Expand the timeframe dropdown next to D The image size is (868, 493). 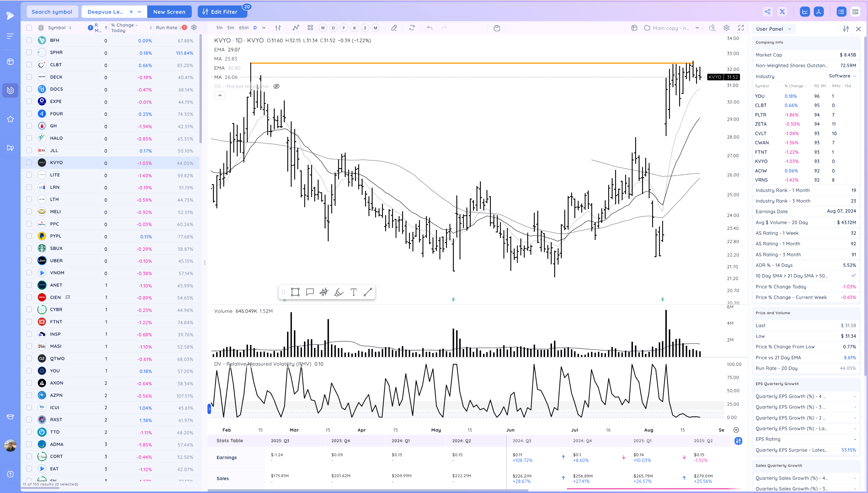point(264,28)
